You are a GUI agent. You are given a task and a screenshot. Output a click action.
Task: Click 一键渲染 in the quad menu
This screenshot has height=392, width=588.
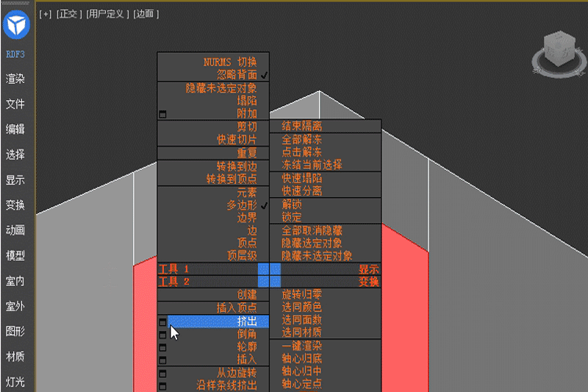tap(302, 346)
